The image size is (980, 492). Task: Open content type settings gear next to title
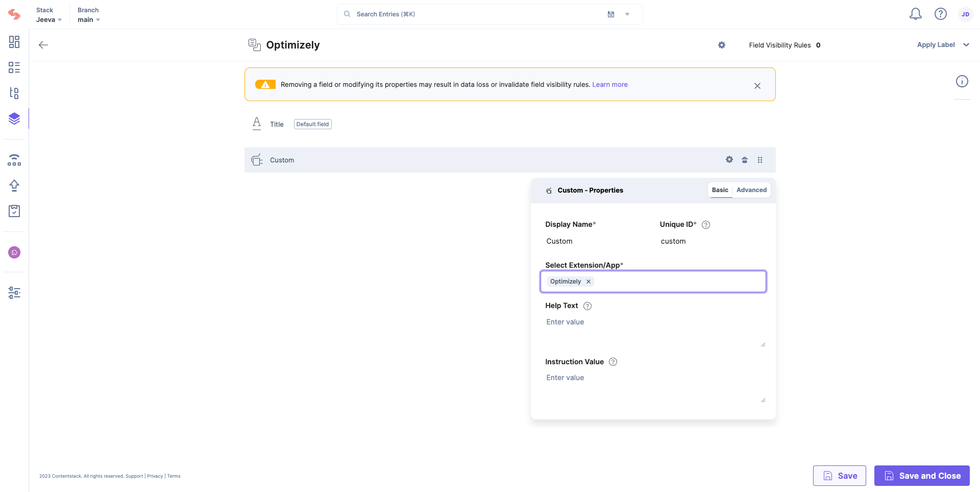pyautogui.click(x=722, y=45)
